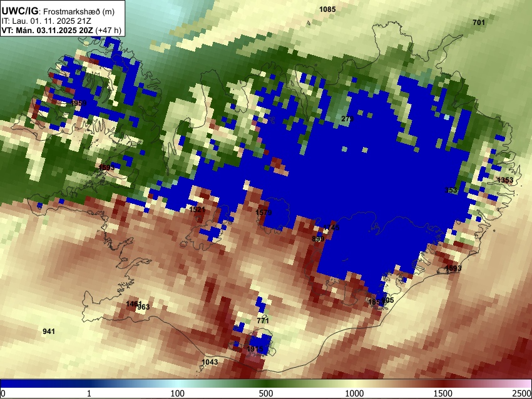Select the 1 tick on the color scale
532x399 pixels.
click(x=89, y=393)
